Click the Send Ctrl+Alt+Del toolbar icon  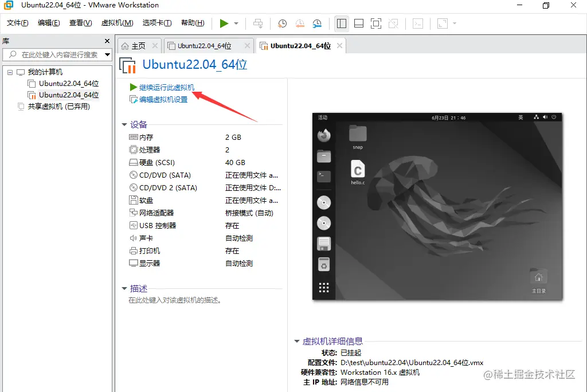(x=258, y=23)
